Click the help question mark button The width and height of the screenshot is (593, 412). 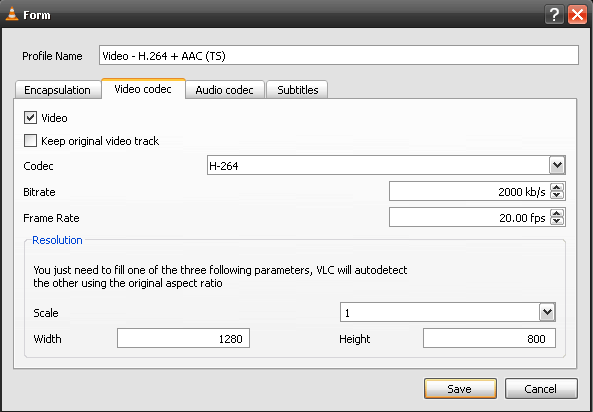click(554, 15)
